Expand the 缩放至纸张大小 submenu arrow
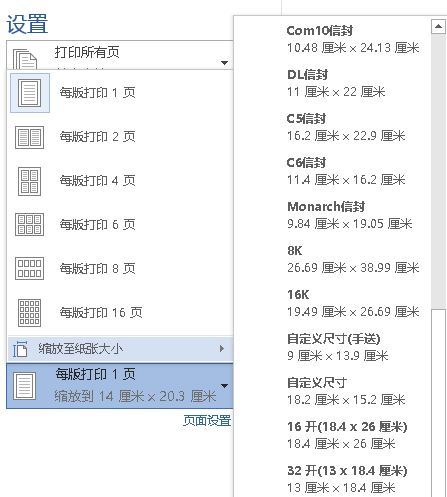This screenshot has width=447, height=497. click(222, 349)
